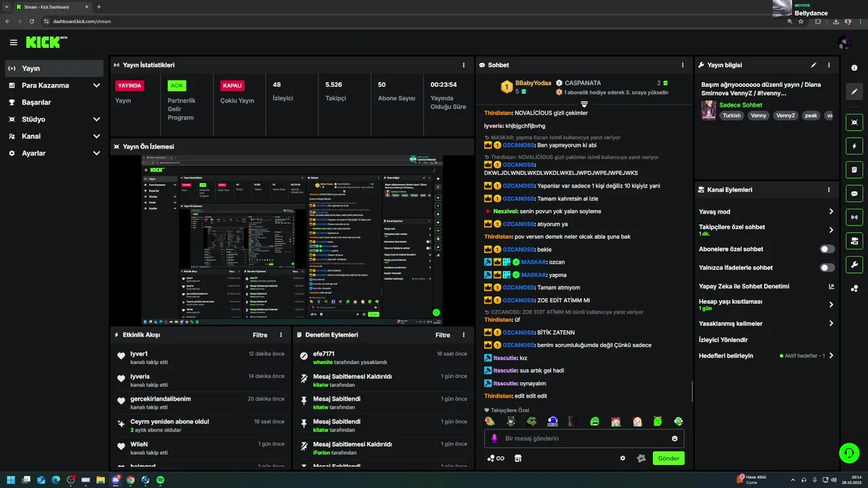Open File Explorer from the taskbar
This screenshot has height=488, width=868.
click(x=100, y=480)
